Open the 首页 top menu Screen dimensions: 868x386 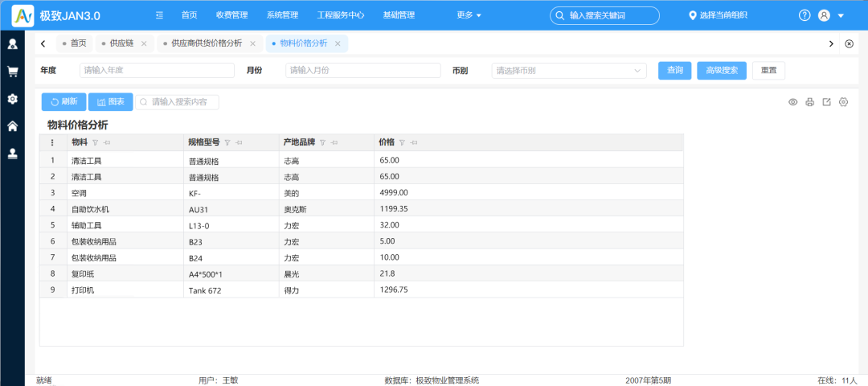(190, 15)
